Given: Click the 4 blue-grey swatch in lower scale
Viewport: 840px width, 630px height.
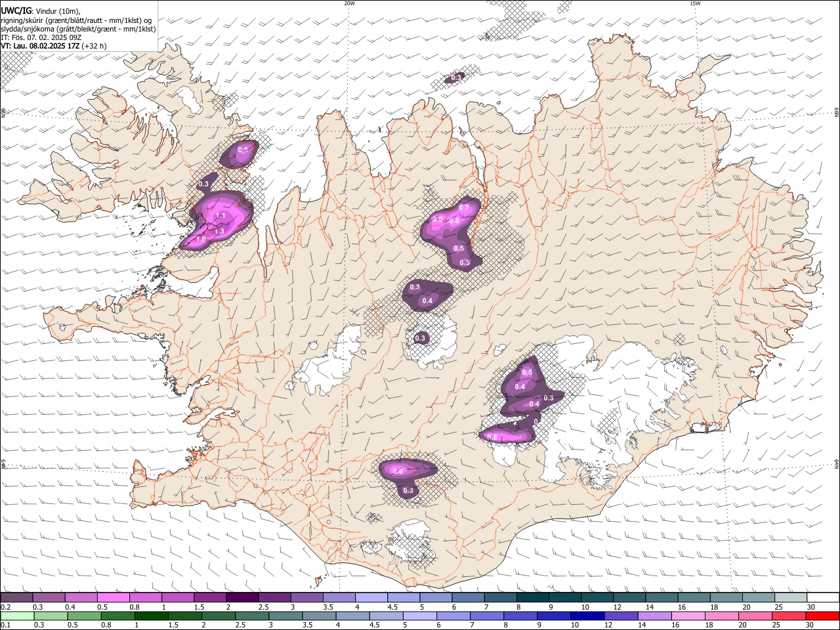Looking at the screenshot, I should click(x=352, y=616).
